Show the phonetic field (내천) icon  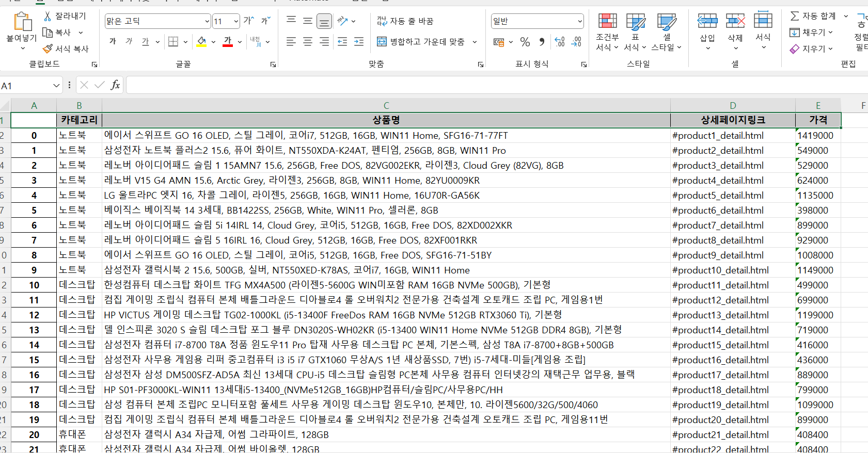coord(256,42)
